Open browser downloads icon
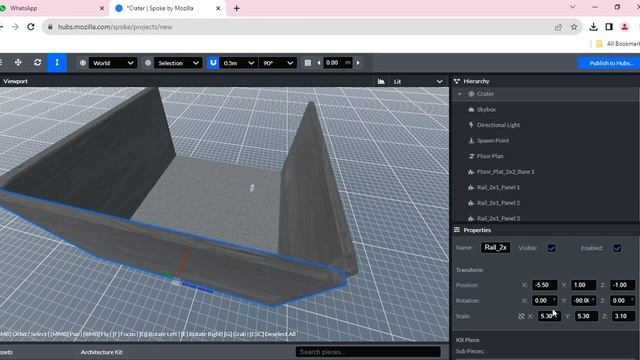The width and height of the screenshot is (640, 360). tap(593, 27)
